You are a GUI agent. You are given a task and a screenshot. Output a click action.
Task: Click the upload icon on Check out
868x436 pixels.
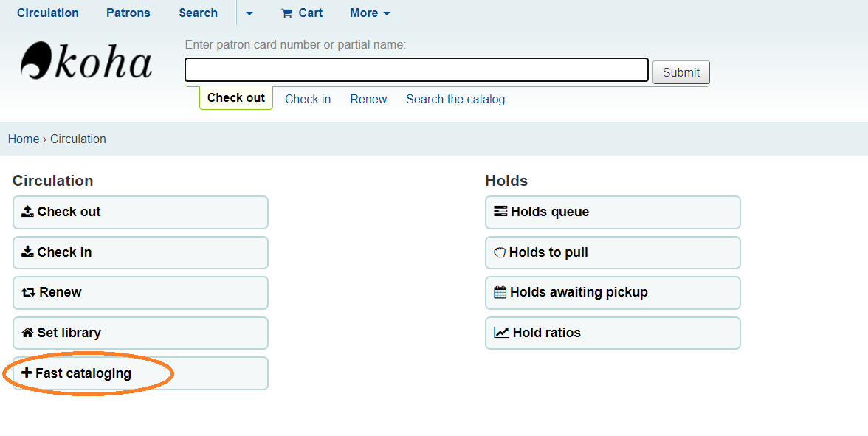click(x=26, y=211)
